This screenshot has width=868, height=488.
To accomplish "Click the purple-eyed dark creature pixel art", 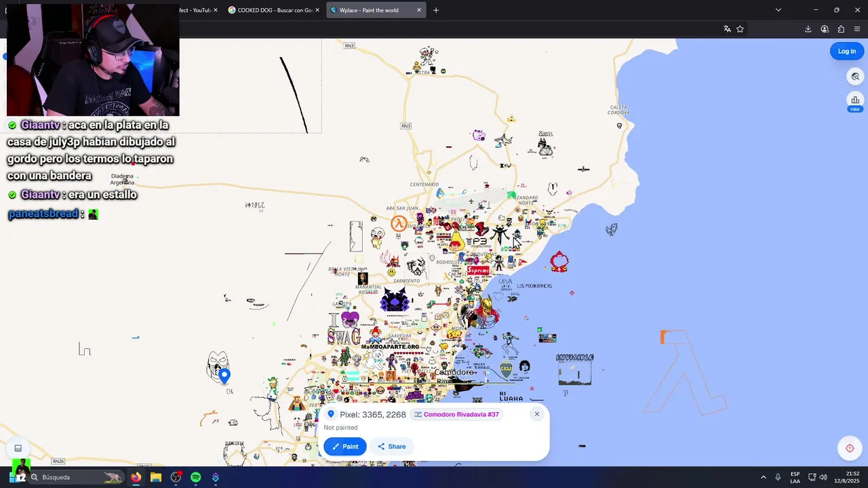I will 395,299.
